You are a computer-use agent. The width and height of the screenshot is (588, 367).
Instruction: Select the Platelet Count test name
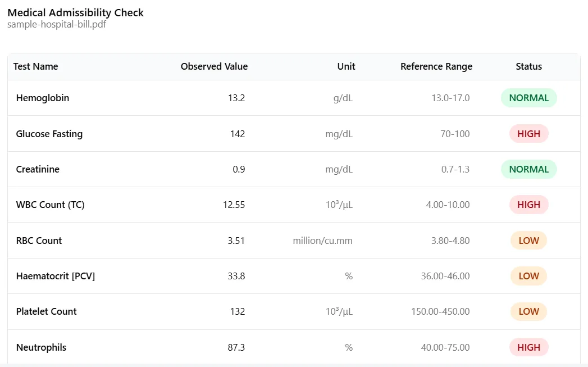coord(47,311)
